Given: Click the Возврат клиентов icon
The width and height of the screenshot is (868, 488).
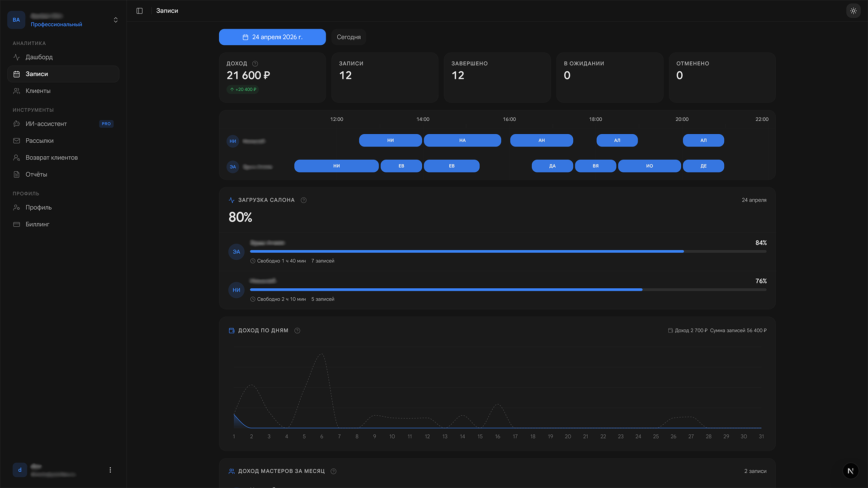Looking at the screenshot, I should pyautogui.click(x=17, y=158).
